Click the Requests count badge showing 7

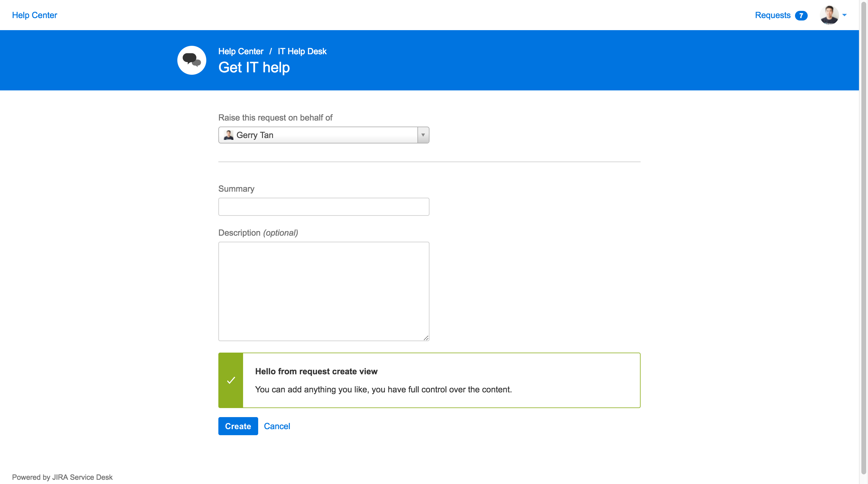click(x=801, y=15)
